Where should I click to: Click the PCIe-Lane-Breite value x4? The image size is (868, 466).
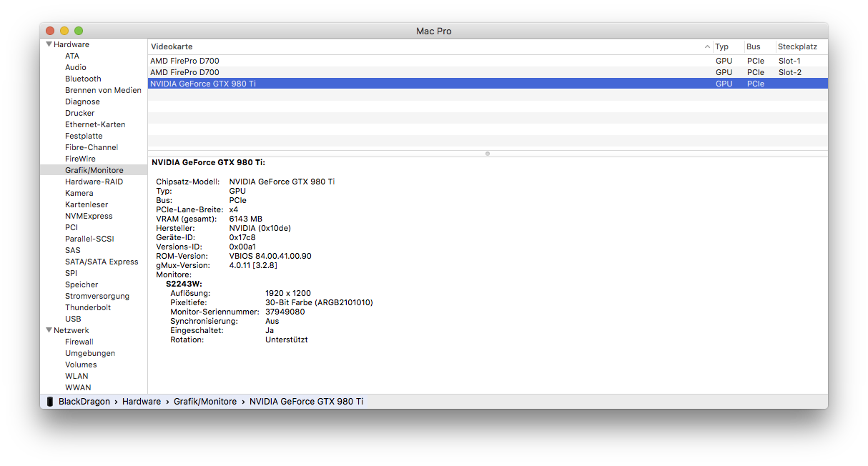(234, 209)
